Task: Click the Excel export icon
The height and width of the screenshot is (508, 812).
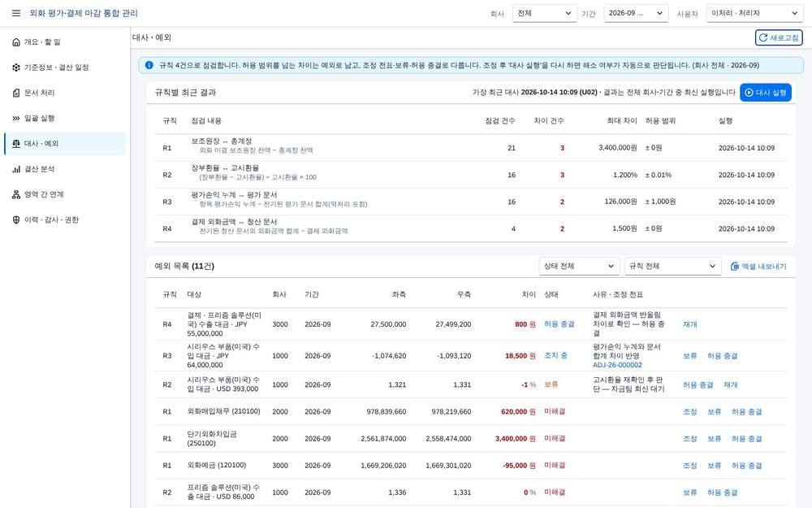Action: (734, 267)
